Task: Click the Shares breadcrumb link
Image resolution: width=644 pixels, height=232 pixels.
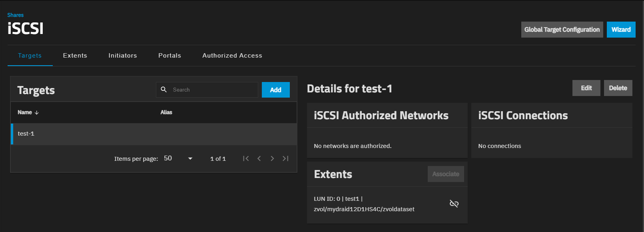Action: pos(15,15)
